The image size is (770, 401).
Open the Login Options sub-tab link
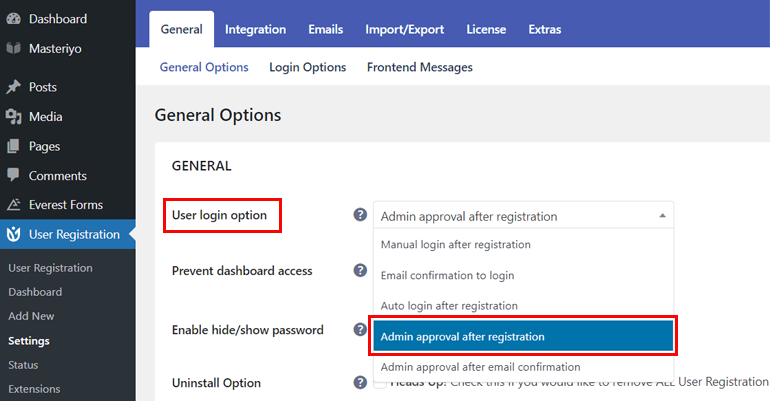click(307, 67)
